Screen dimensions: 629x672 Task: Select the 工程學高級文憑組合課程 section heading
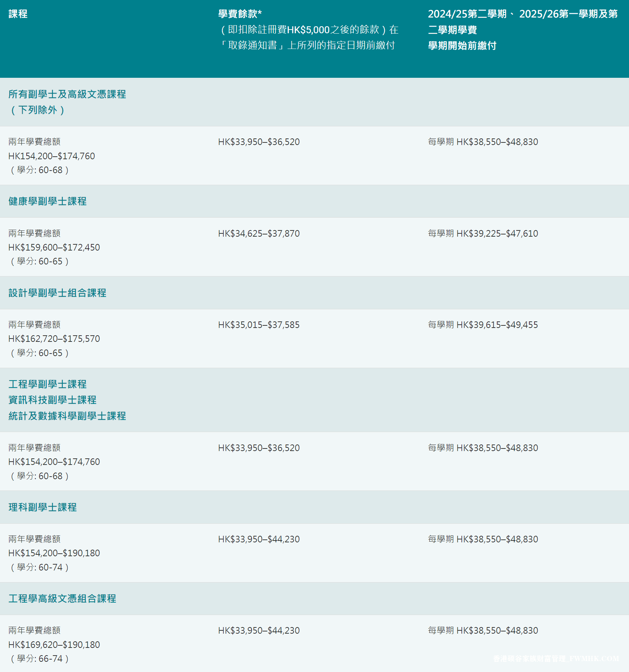pos(62,599)
